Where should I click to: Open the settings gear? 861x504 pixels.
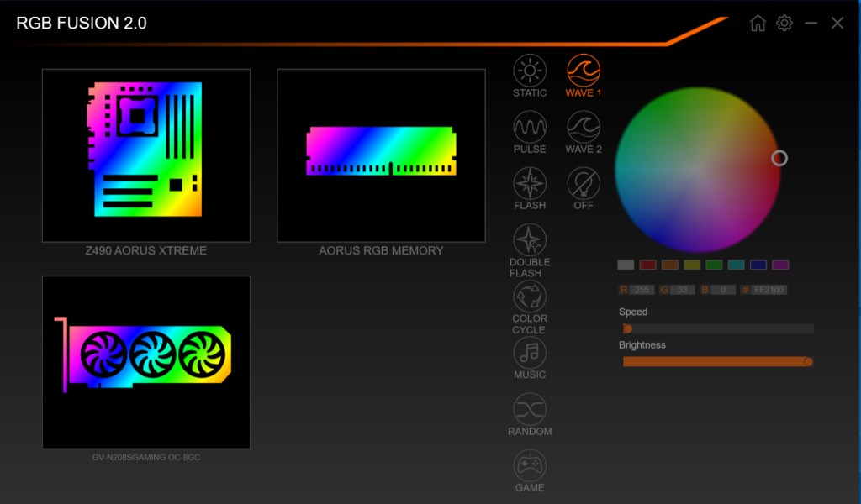[784, 24]
